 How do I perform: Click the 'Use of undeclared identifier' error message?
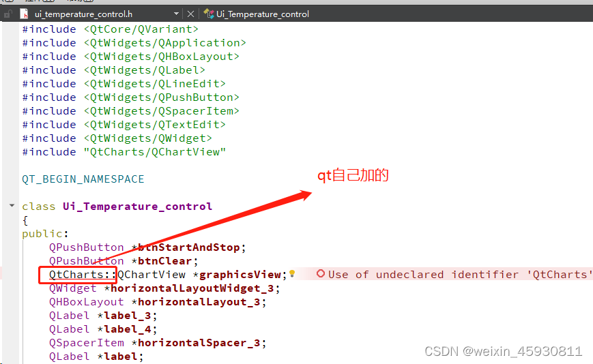[459, 275]
